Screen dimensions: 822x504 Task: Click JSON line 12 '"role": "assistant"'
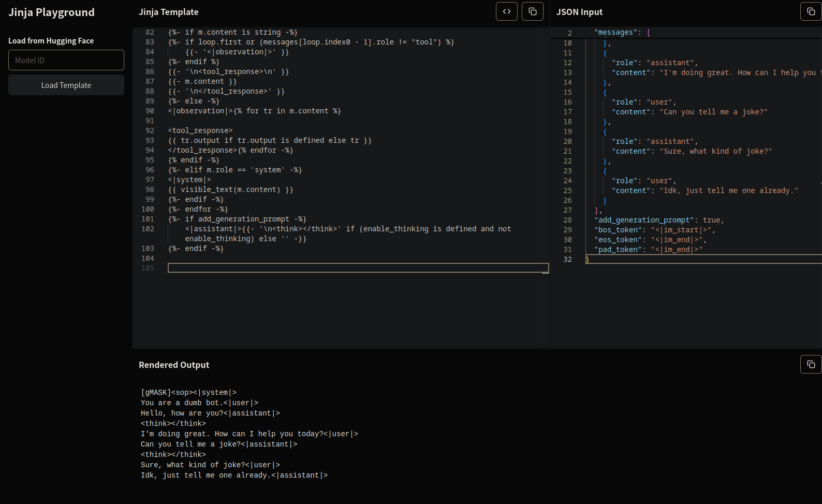pyautogui.click(x=655, y=63)
